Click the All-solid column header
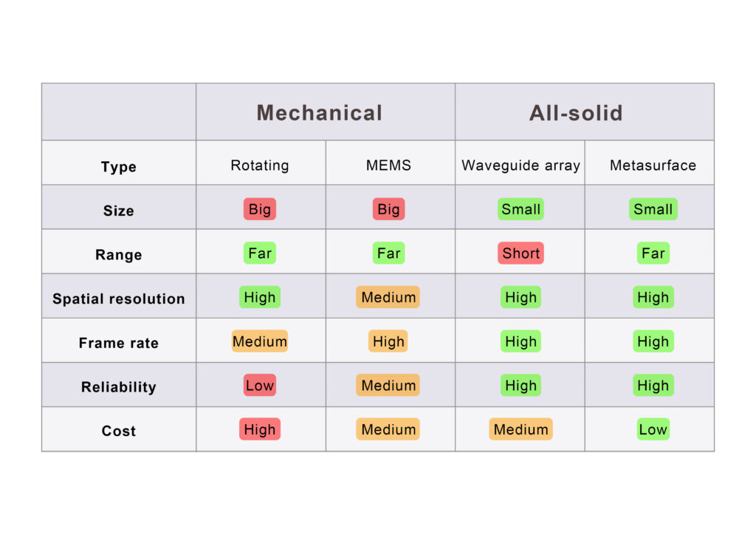The width and height of the screenshot is (756, 535). coord(576,113)
